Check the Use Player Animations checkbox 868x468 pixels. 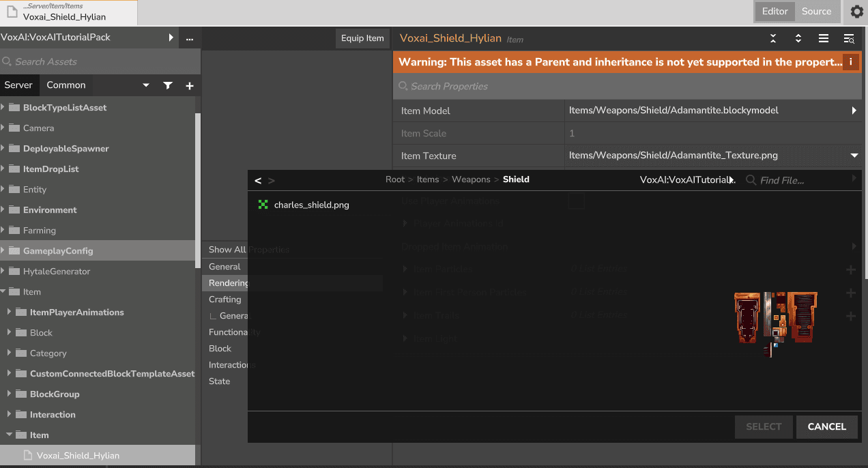[575, 201]
